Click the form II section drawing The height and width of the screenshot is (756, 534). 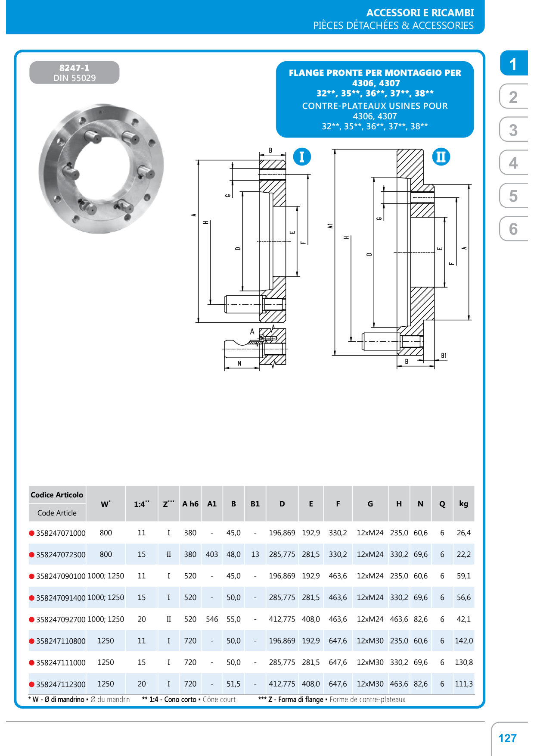point(400,259)
